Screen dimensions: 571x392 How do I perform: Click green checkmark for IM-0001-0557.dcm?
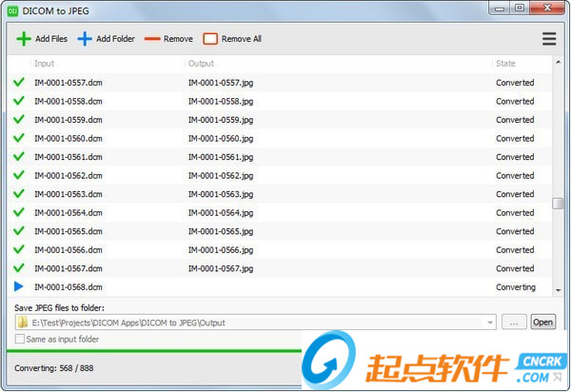pyautogui.click(x=19, y=82)
